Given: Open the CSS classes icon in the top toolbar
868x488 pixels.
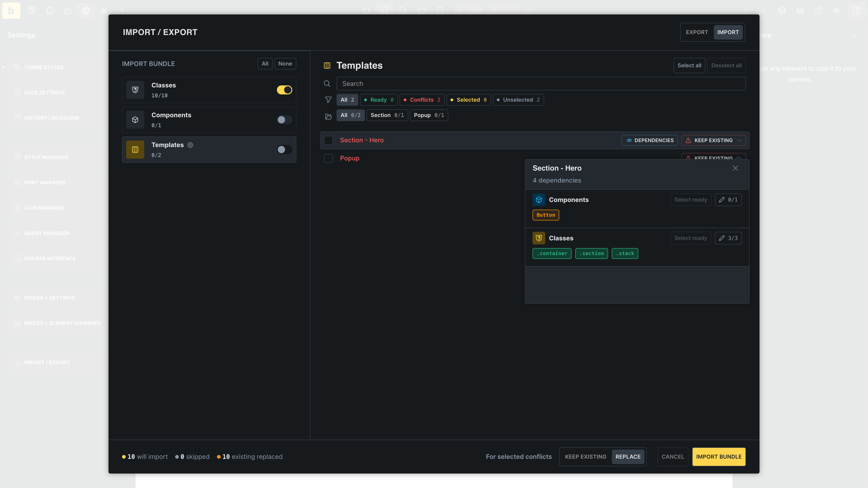Looking at the screenshot, I should point(32,10).
